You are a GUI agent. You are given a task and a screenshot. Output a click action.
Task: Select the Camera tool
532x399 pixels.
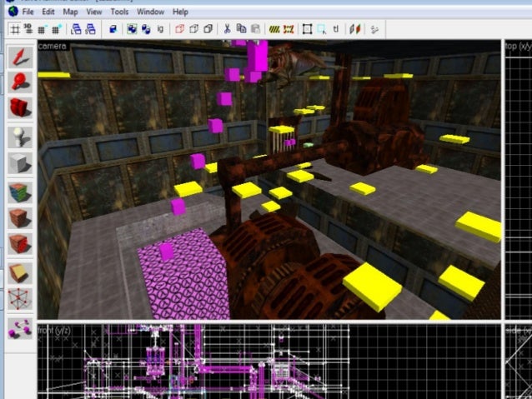pyautogui.click(x=20, y=107)
